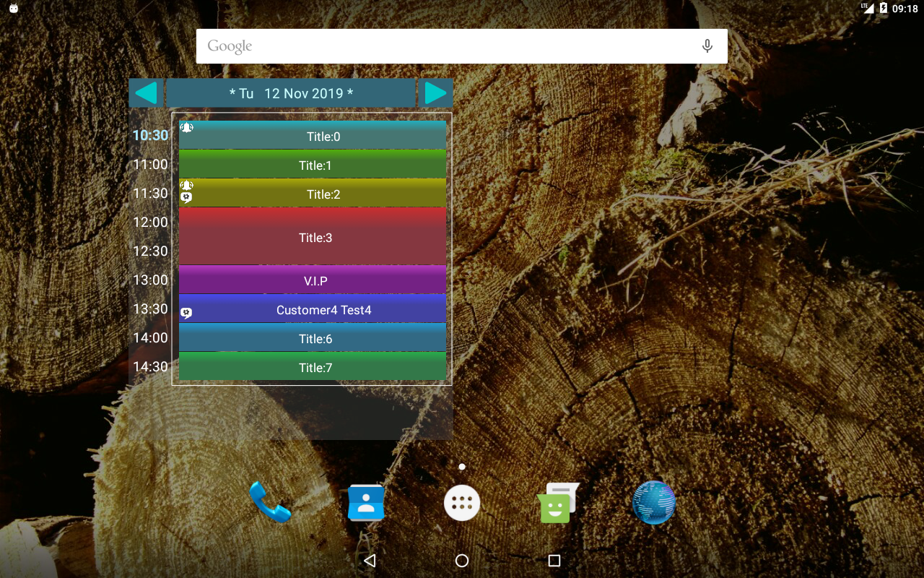
Task: Open the app drawer
Action: click(462, 503)
